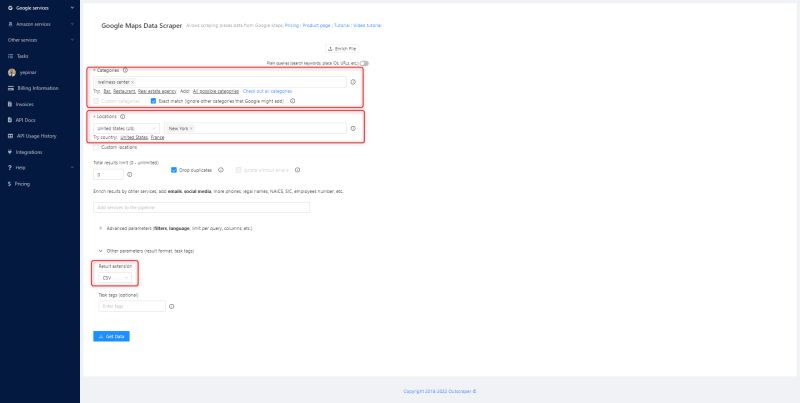Viewport: 800px width, 403px height.
Task: Remove New York location tag
Action: pyautogui.click(x=191, y=129)
